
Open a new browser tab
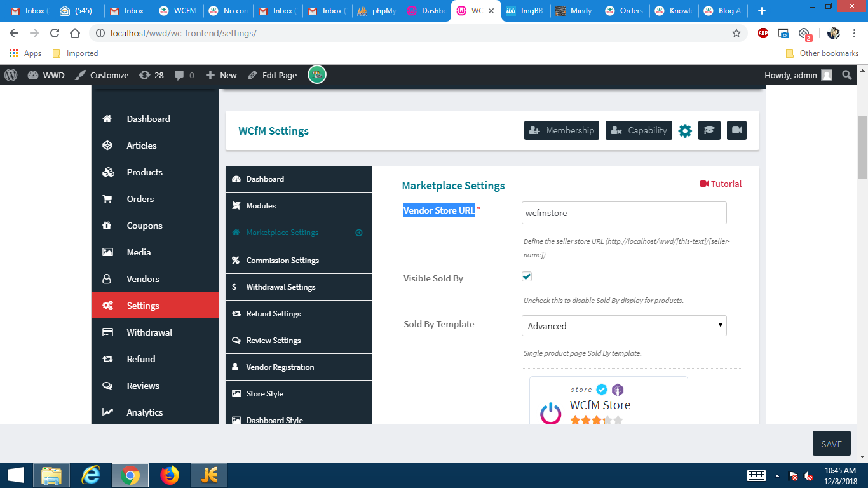coord(762,11)
